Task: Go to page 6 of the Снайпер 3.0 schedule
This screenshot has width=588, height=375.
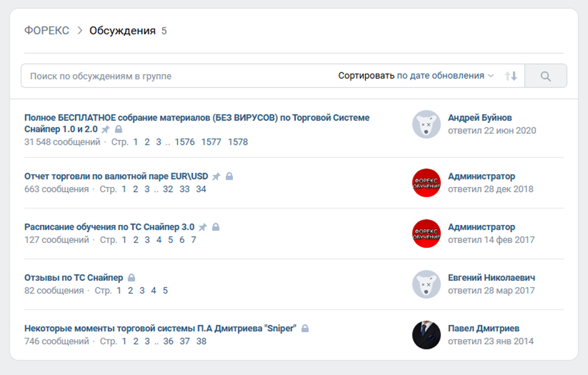Action: click(182, 240)
